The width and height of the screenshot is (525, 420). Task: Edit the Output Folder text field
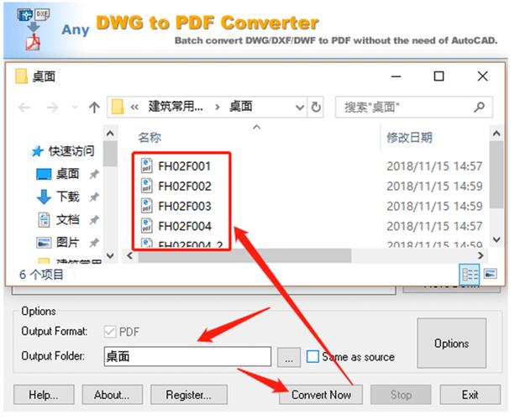coord(187,356)
